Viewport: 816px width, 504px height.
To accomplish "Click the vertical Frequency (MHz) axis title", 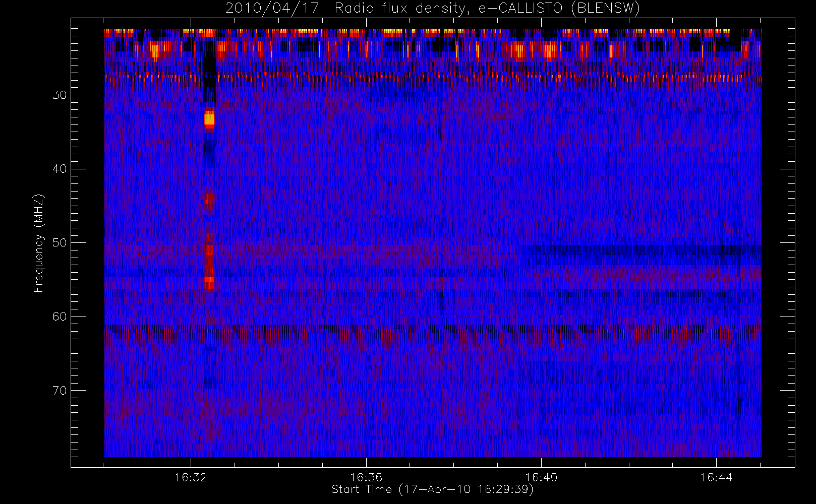I will tap(39, 243).
